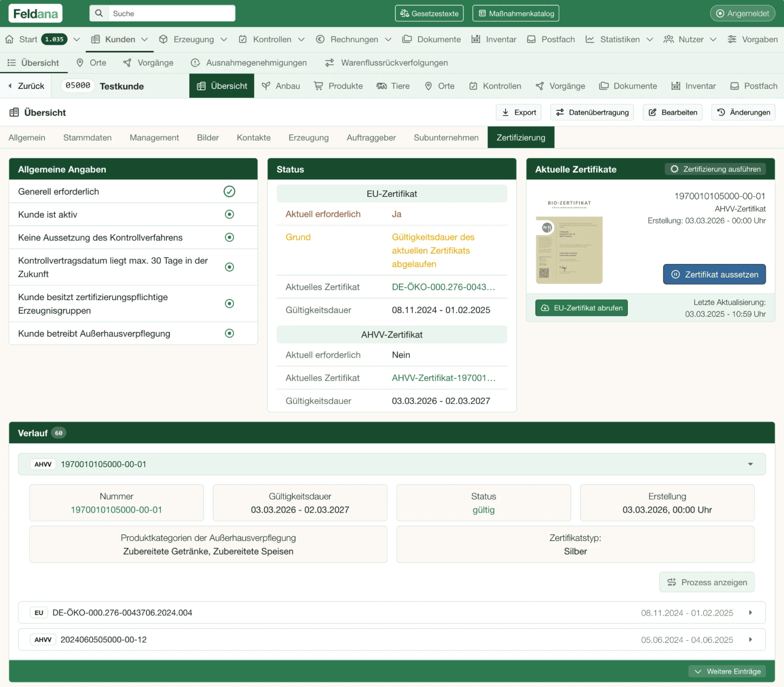Click the Feldana logo
This screenshot has height=687, width=784.
(35, 13)
